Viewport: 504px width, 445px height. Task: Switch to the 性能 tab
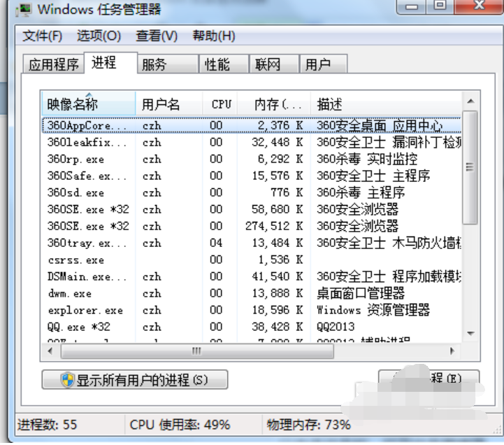pos(217,64)
